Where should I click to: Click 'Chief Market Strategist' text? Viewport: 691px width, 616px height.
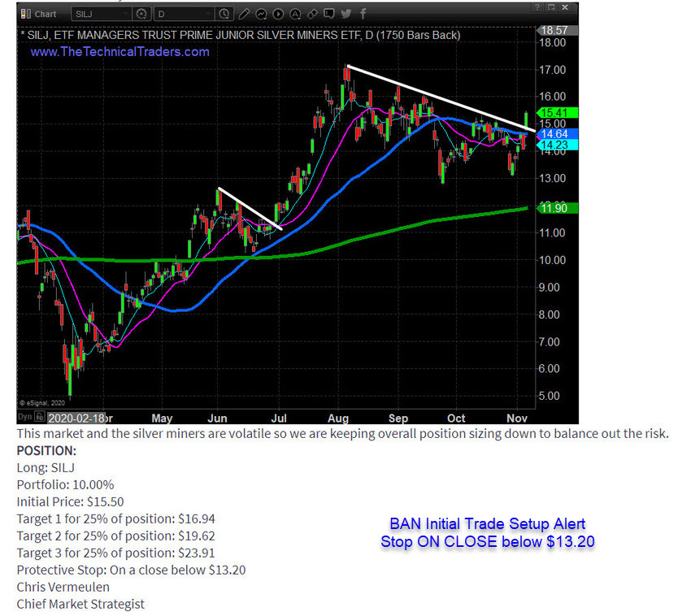click(80, 604)
